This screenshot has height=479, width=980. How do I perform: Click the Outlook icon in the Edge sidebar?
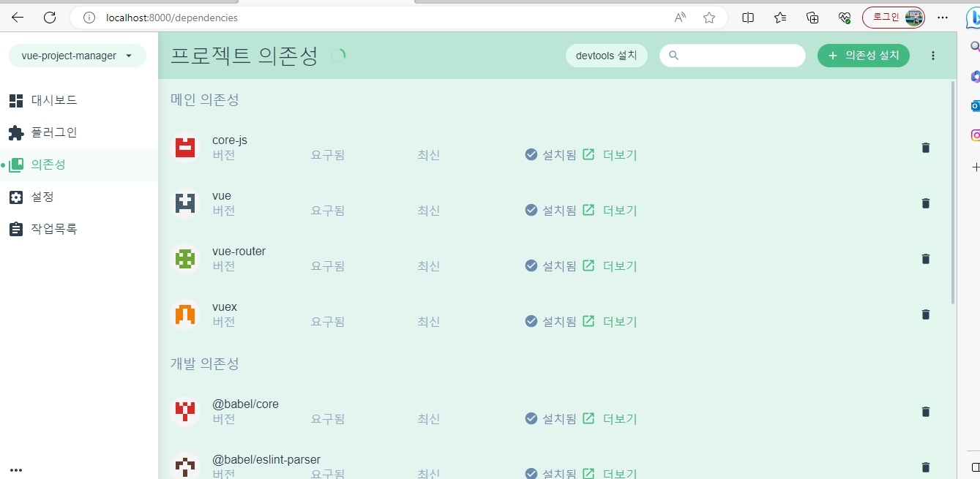[x=976, y=106]
